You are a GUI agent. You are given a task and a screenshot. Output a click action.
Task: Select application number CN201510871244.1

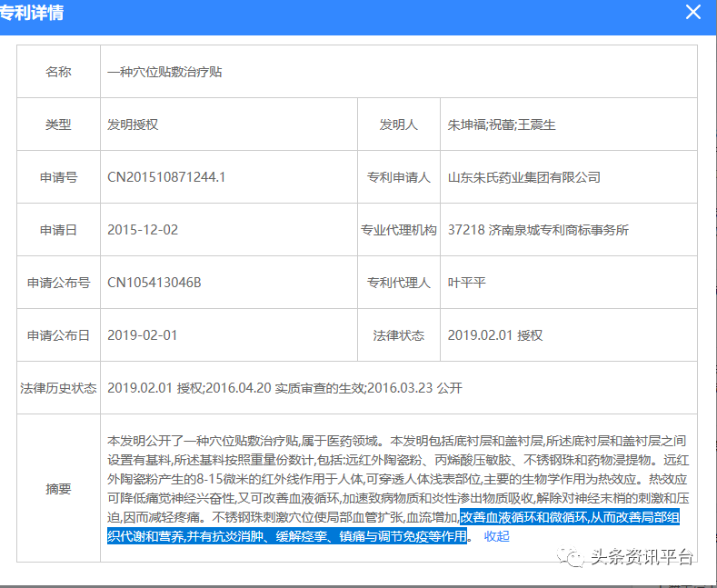coord(166,177)
